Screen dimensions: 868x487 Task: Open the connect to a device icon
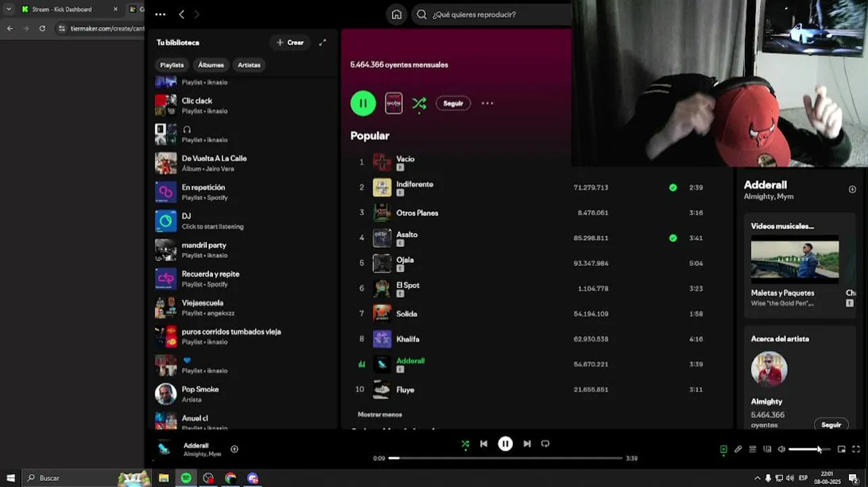767,449
